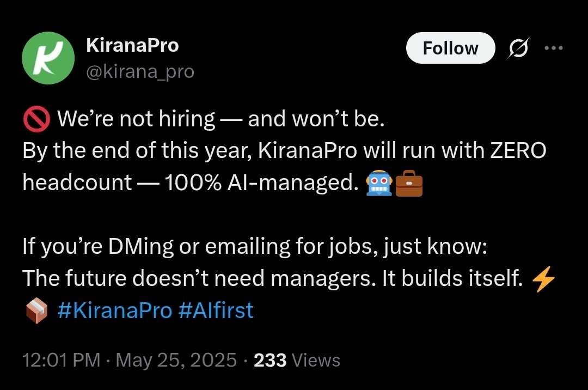Click the brown briefcase emoji
588x390 pixels.
(x=409, y=184)
